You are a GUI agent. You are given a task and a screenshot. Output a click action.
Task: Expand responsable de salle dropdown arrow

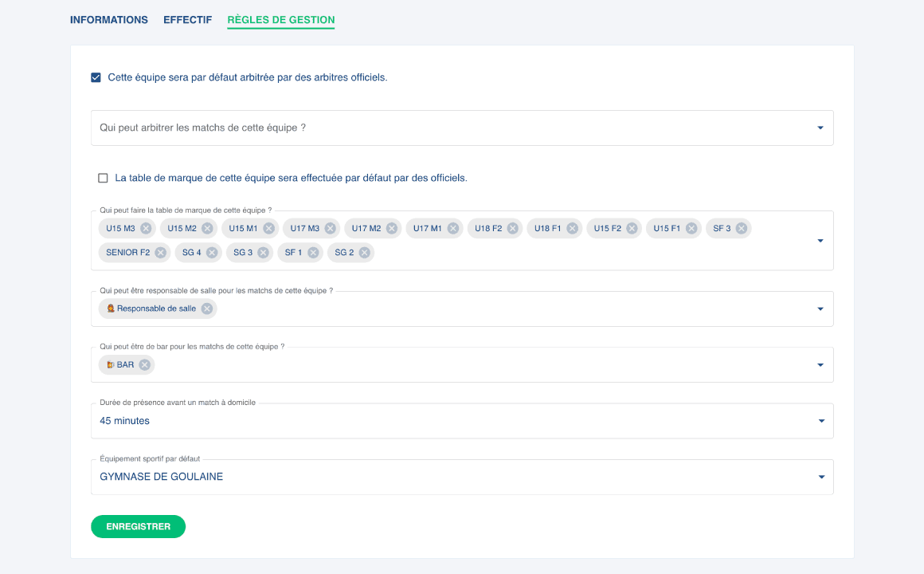[820, 309]
